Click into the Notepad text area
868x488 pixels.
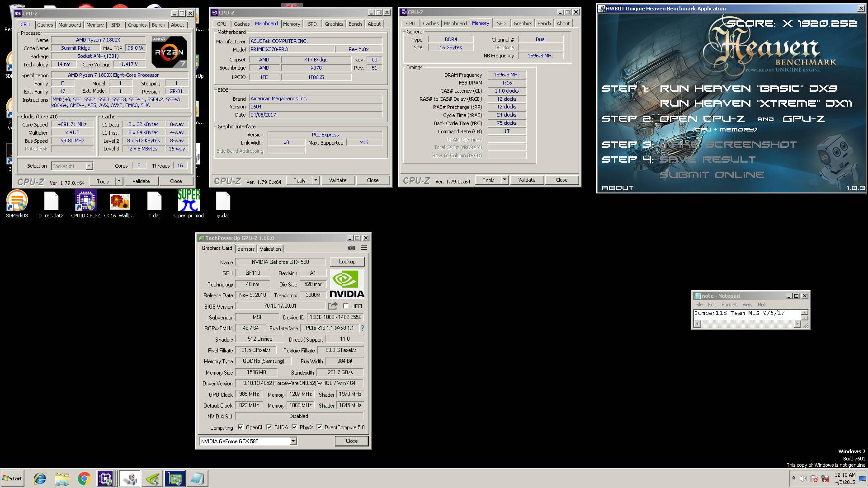tap(747, 315)
